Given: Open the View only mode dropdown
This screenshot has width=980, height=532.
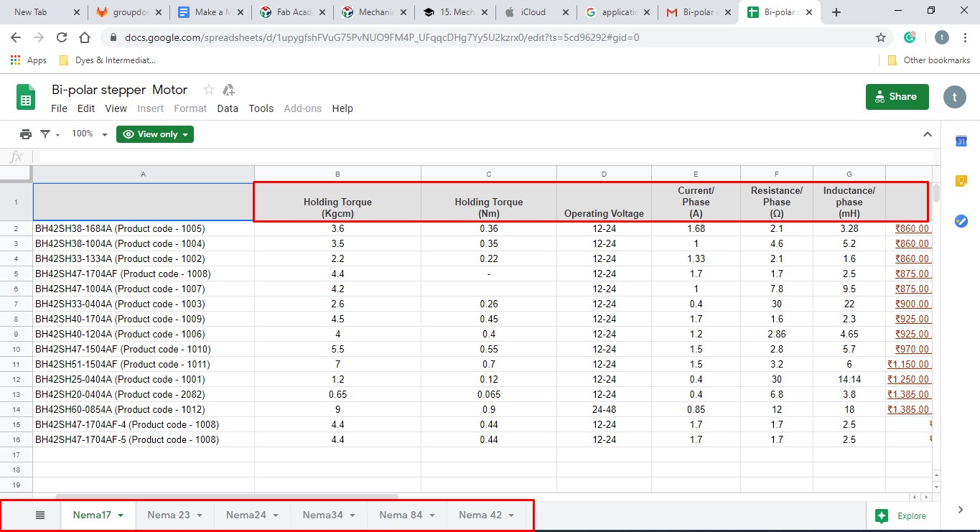Looking at the screenshot, I should (x=155, y=134).
